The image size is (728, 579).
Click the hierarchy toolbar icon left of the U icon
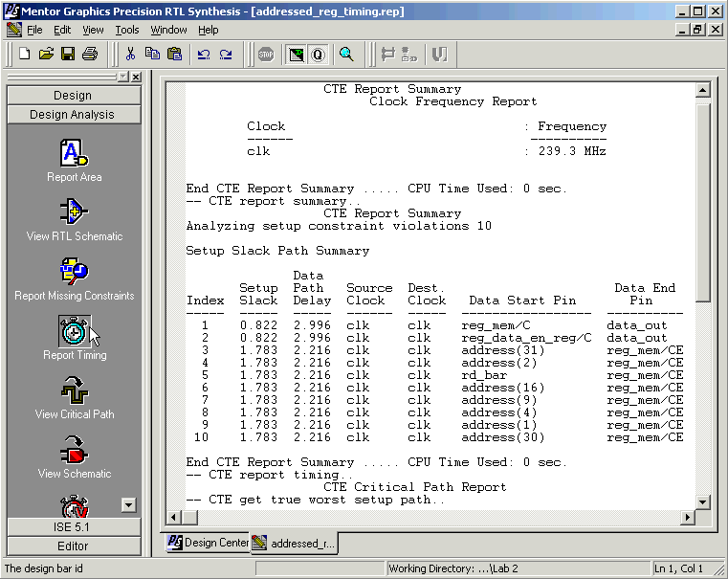point(409,55)
